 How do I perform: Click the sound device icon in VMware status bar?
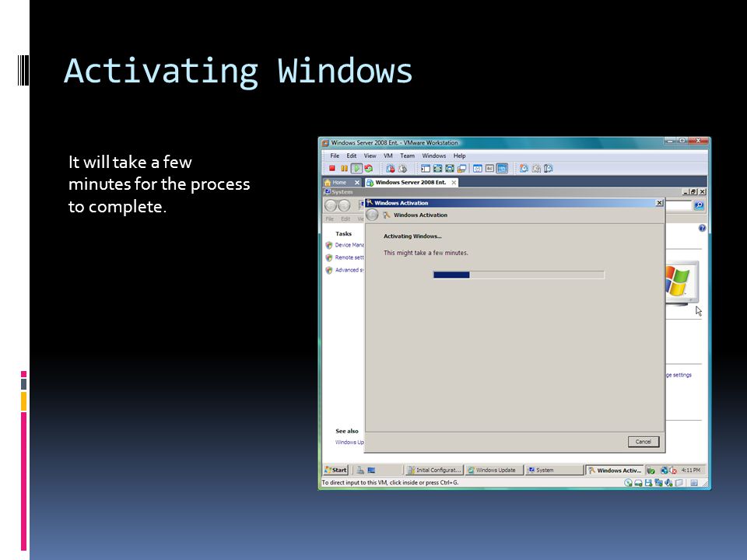pyautogui.click(x=669, y=483)
